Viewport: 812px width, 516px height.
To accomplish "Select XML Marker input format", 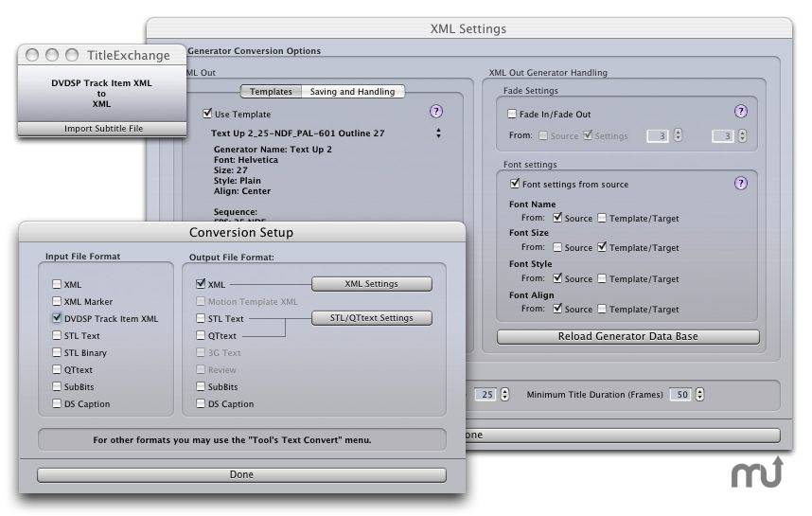I will [57, 301].
